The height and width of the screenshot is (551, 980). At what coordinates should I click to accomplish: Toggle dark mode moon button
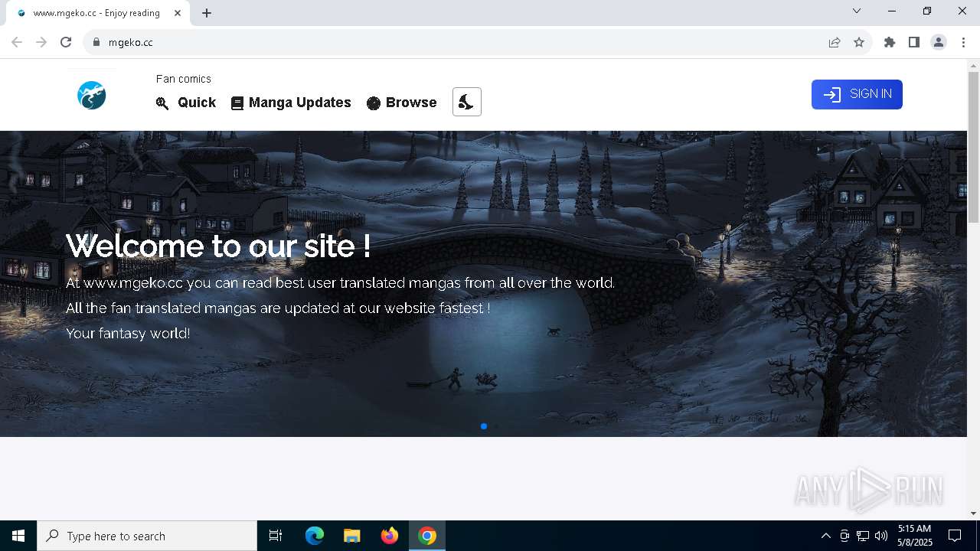(x=467, y=102)
